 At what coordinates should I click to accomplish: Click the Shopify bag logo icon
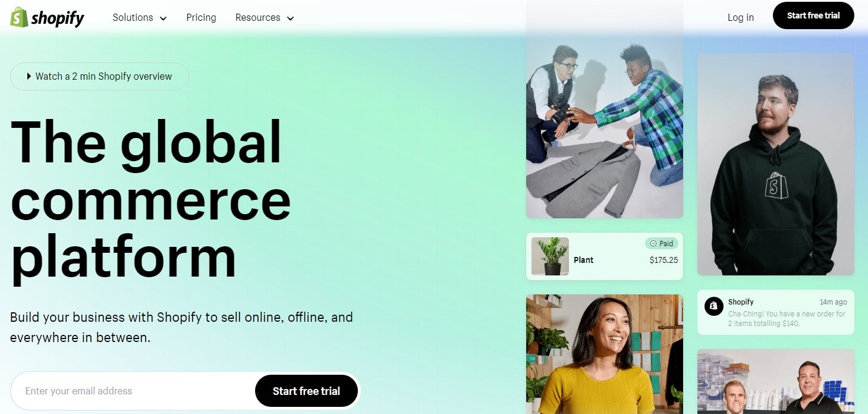pos(19,17)
